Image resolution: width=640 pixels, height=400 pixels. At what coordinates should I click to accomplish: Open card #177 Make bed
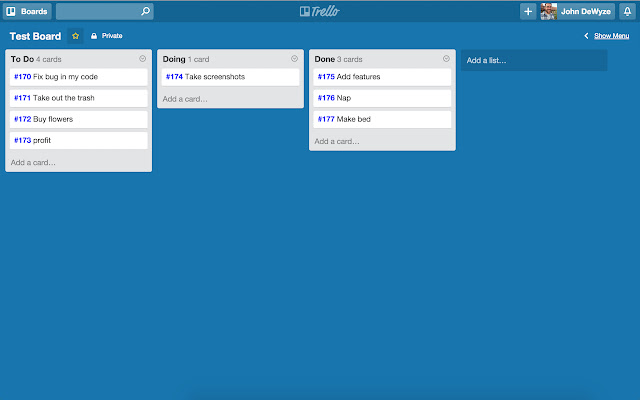(x=382, y=119)
